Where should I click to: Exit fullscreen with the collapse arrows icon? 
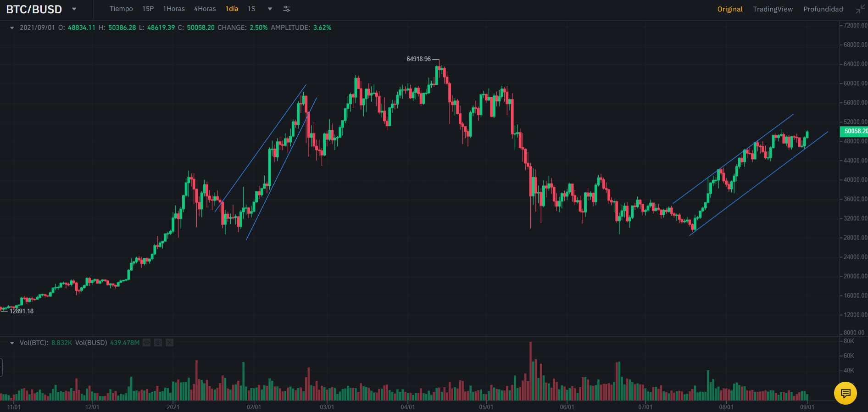click(x=860, y=9)
